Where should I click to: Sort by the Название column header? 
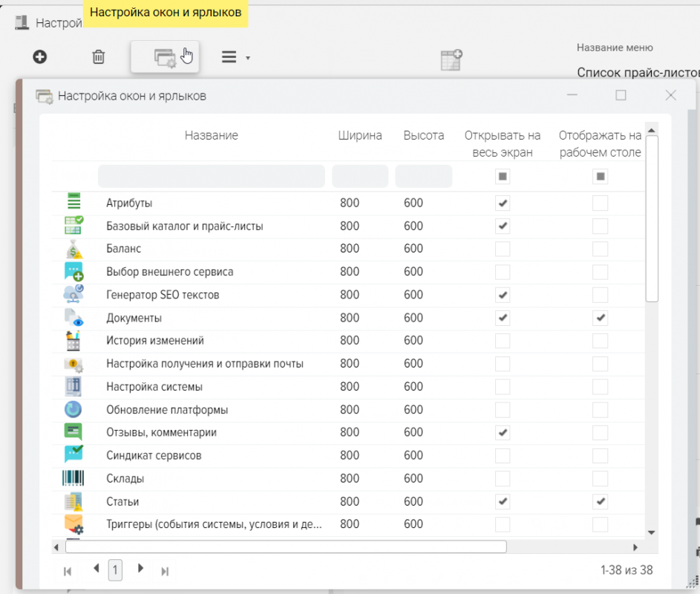212,136
